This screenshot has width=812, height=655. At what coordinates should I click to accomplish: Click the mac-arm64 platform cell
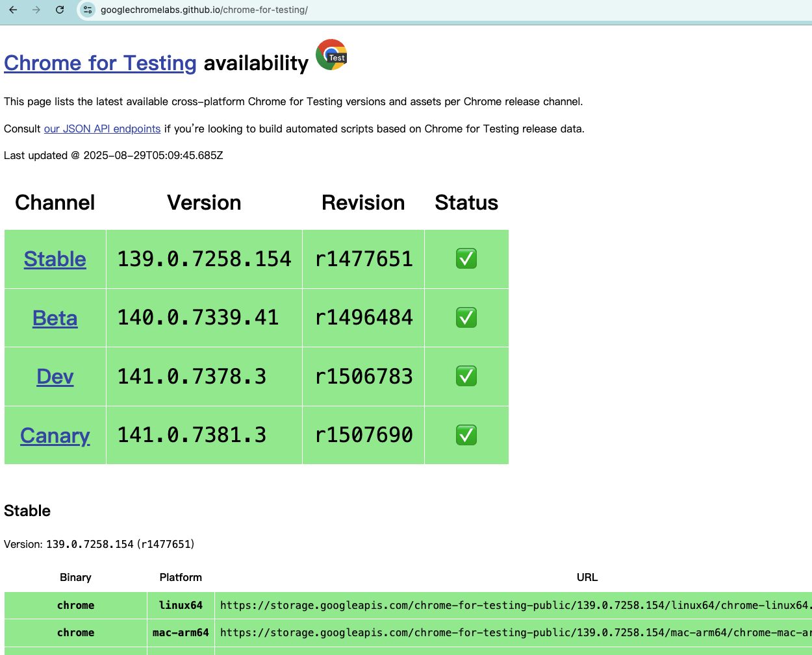(181, 632)
